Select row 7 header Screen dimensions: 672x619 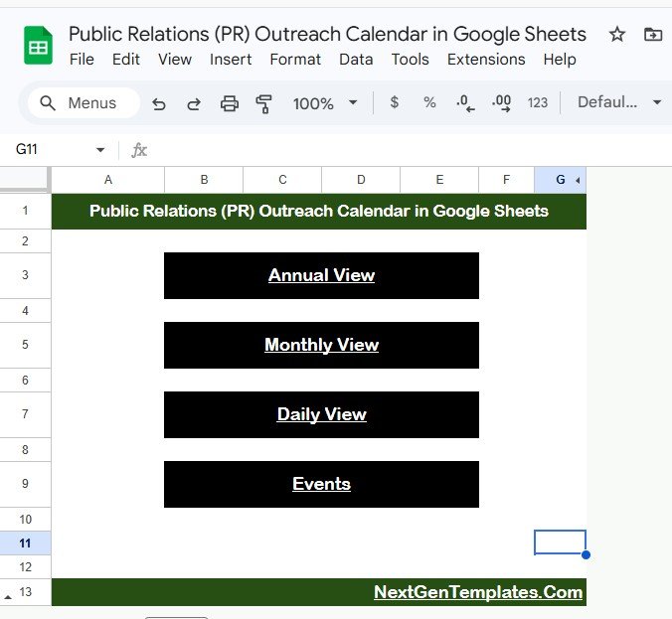tap(25, 414)
